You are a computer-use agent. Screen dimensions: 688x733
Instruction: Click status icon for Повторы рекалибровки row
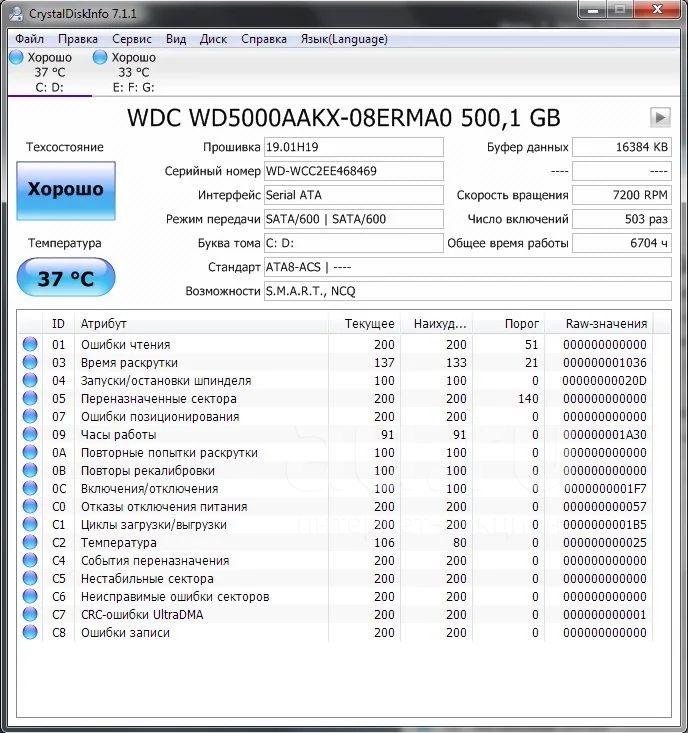(x=30, y=470)
